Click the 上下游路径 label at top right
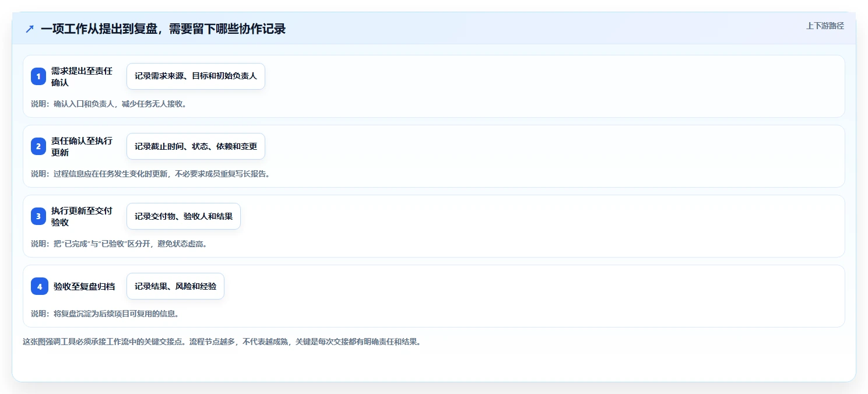Screen dimensions: 868x394 (825, 26)
